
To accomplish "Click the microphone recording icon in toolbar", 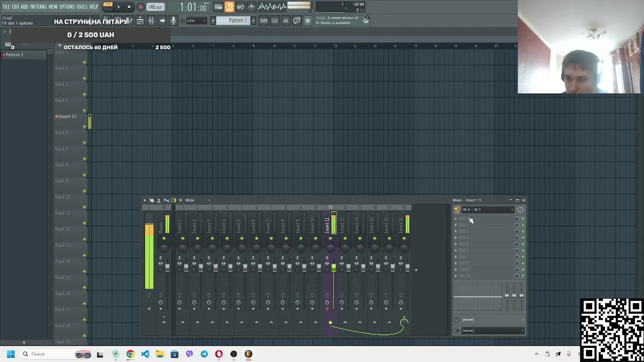I will (x=174, y=21).
